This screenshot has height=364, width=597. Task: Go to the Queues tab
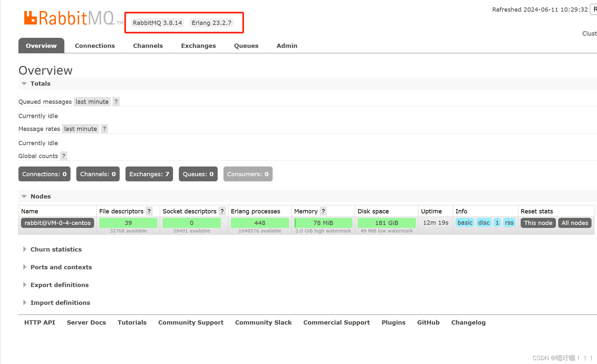point(246,46)
